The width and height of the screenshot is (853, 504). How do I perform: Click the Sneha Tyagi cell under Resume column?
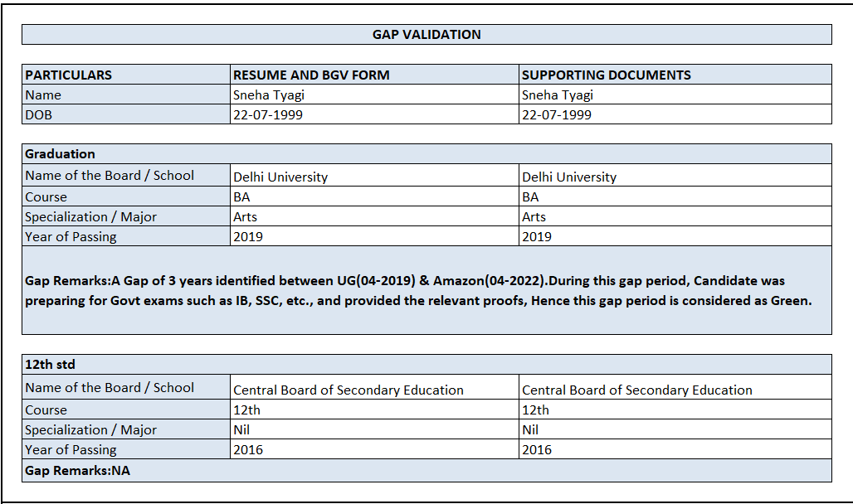[374, 94]
